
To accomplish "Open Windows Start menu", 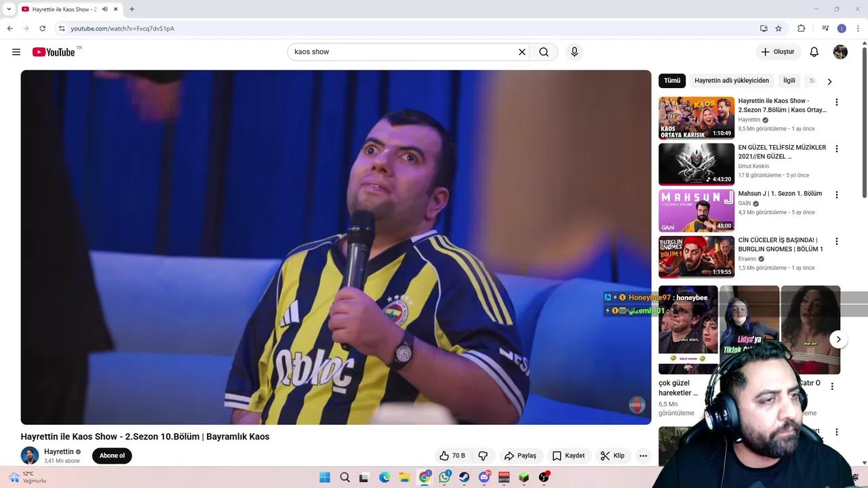I will (325, 478).
